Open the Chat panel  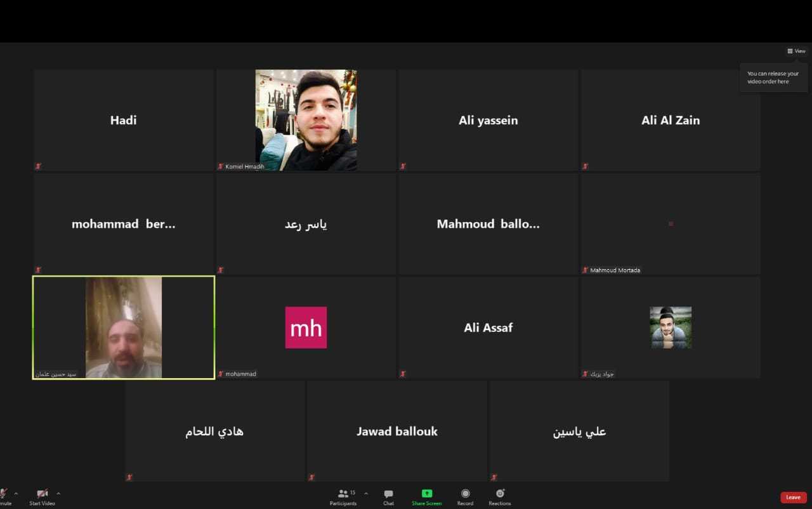tap(388, 494)
